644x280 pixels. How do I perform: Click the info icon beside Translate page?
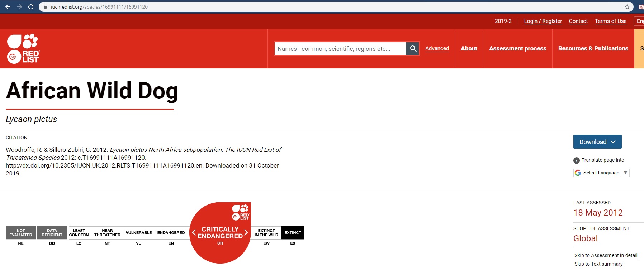click(577, 160)
